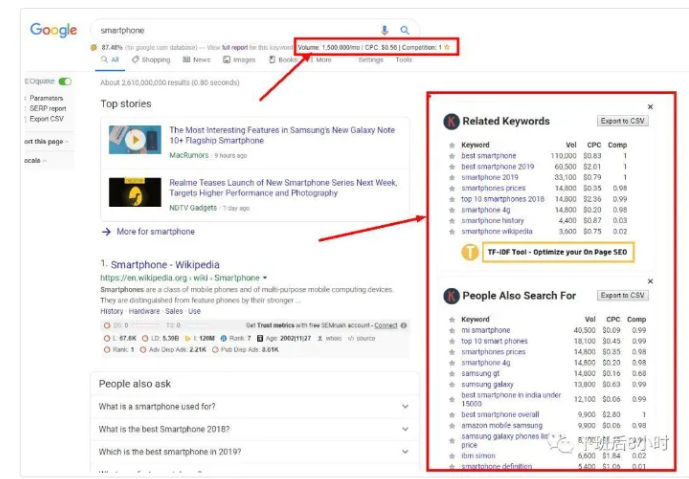Switch to the Images tab
Viewport: 689px width, 479px height.
[239, 59]
